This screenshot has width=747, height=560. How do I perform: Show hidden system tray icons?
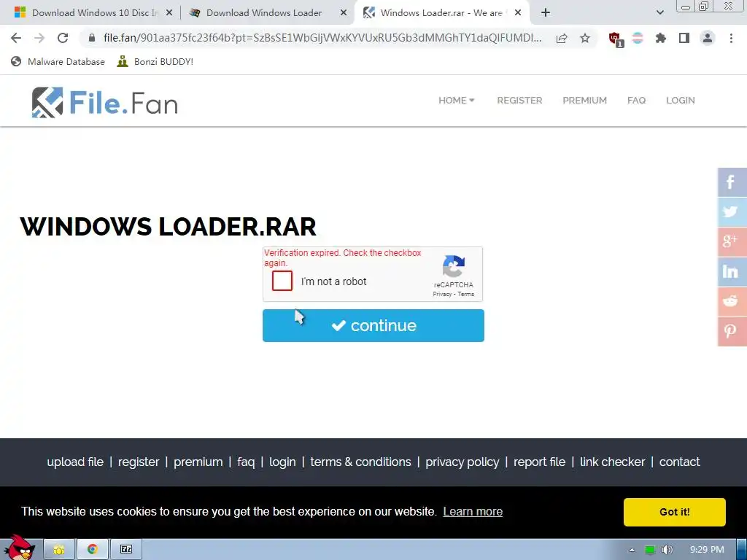pos(632,550)
